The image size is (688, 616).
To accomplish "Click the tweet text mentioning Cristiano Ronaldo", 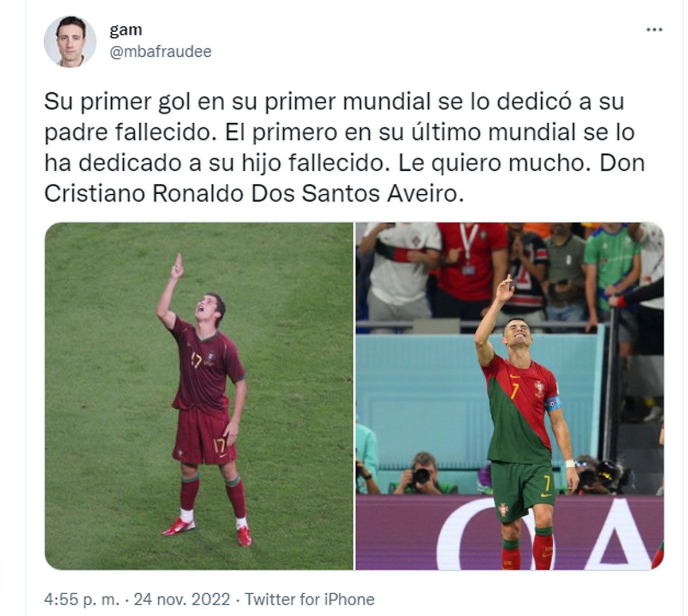I will click(x=345, y=148).
